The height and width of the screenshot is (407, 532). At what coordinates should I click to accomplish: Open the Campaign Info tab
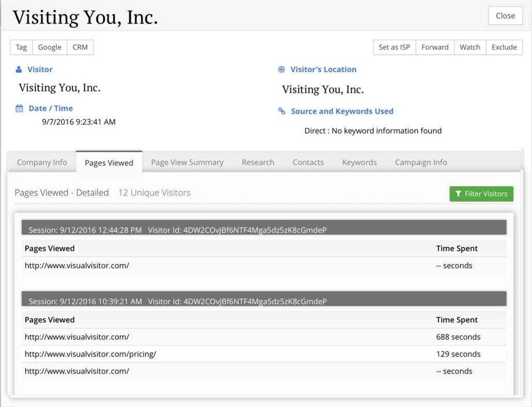420,162
